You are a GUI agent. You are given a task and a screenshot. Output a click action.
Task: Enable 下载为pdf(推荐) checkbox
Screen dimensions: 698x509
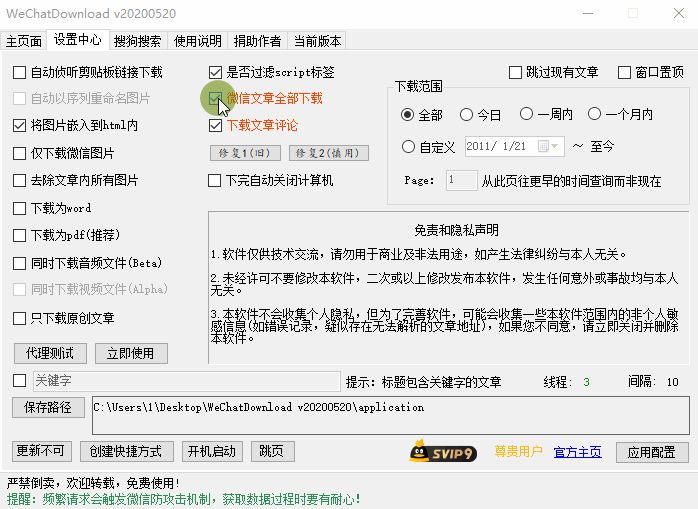tap(20, 235)
